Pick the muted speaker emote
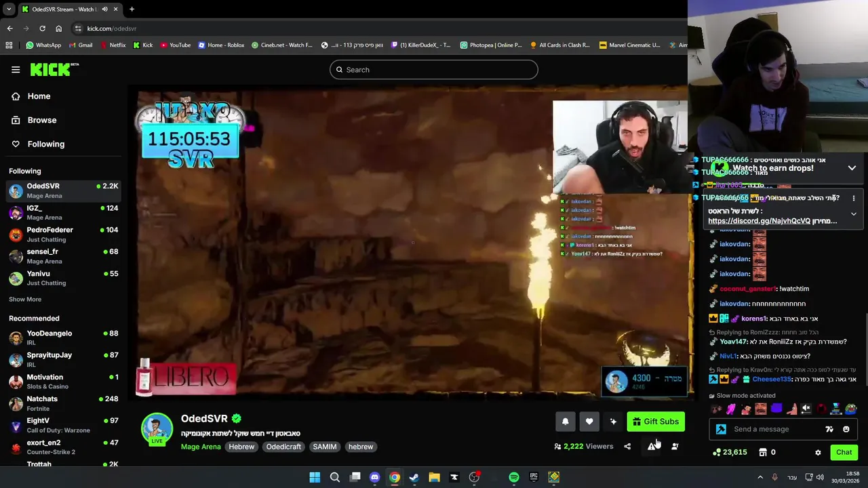 click(806, 409)
